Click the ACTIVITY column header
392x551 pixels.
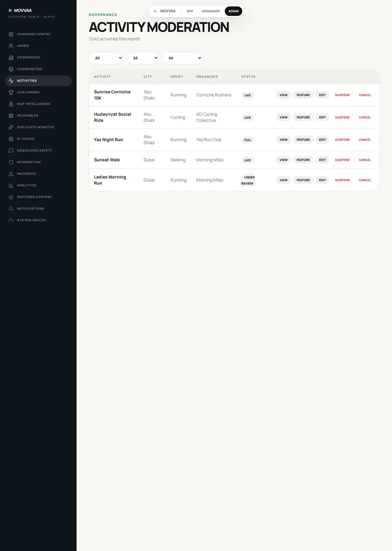[102, 77]
